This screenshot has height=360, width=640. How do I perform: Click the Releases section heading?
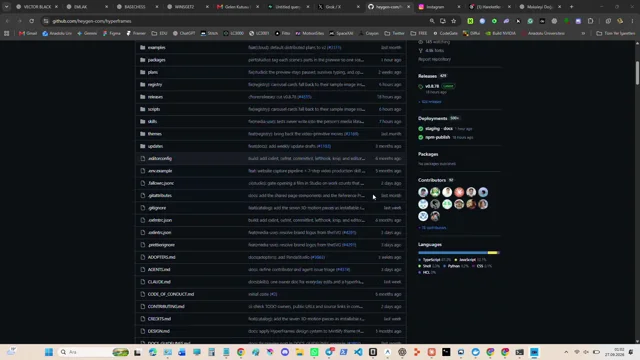click(x=427, y=76)
